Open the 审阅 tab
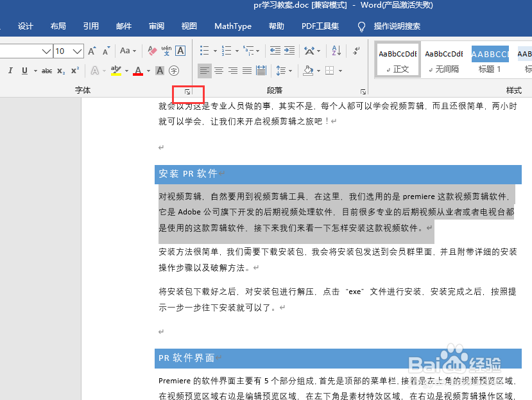 [x=157, y=26]
